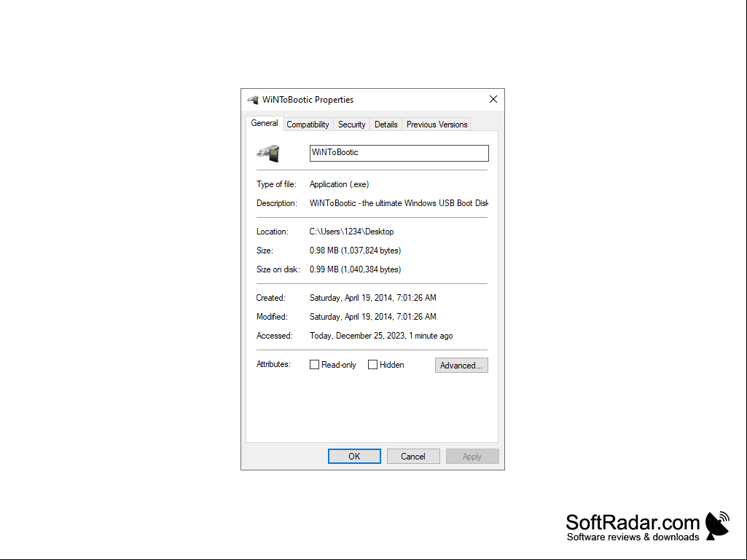Click the Accessed value 'Today, December 25, 2023'
The image size is (747, 560).
[381, 336]
